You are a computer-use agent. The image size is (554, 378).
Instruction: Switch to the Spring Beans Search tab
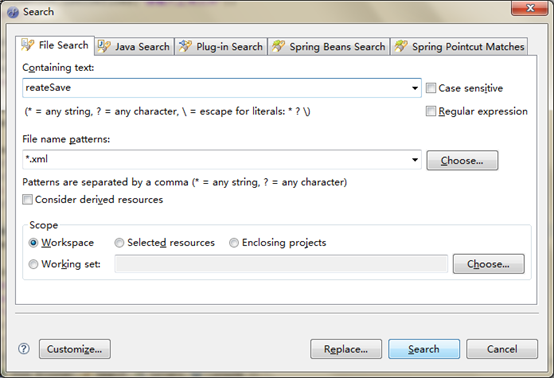coord(329,47)
